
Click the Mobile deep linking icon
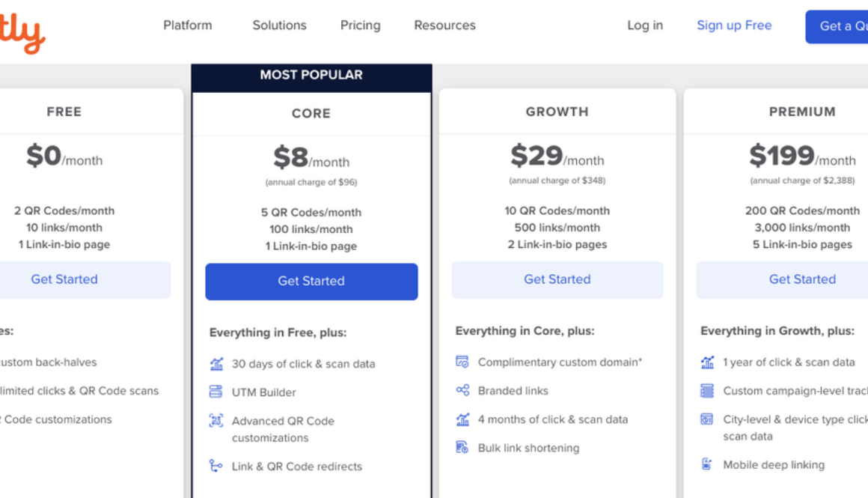click(709, 464)
